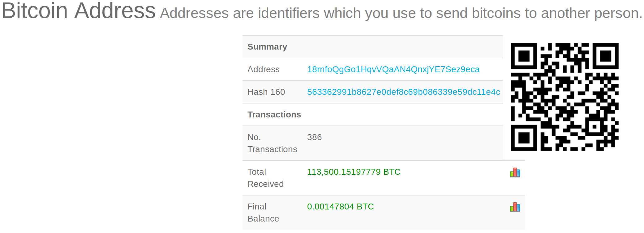Click the No. Transactions row label
The image size is (644, 233).
point(272,143)
